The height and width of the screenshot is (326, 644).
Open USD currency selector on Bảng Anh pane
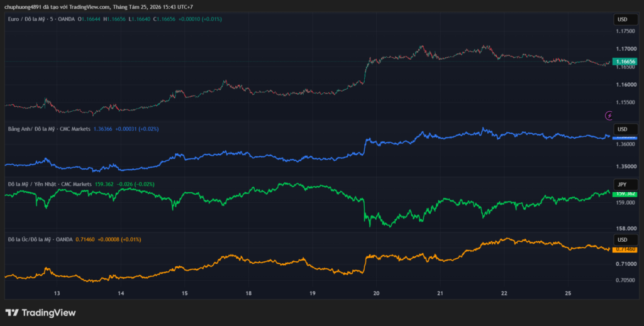click(x=626, y=129)
